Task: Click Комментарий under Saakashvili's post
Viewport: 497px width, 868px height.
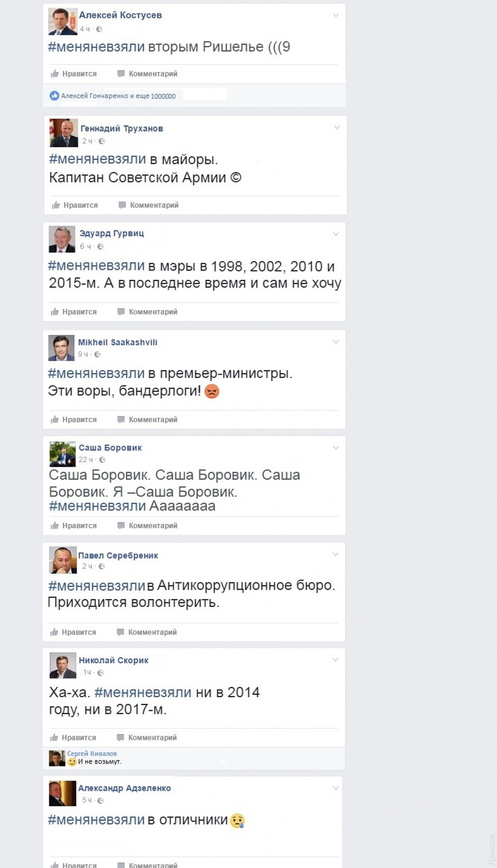Action: [147, 419]
